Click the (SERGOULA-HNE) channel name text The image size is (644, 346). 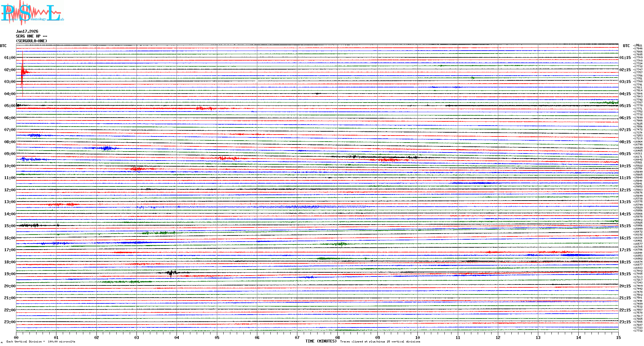click(31, 41)
